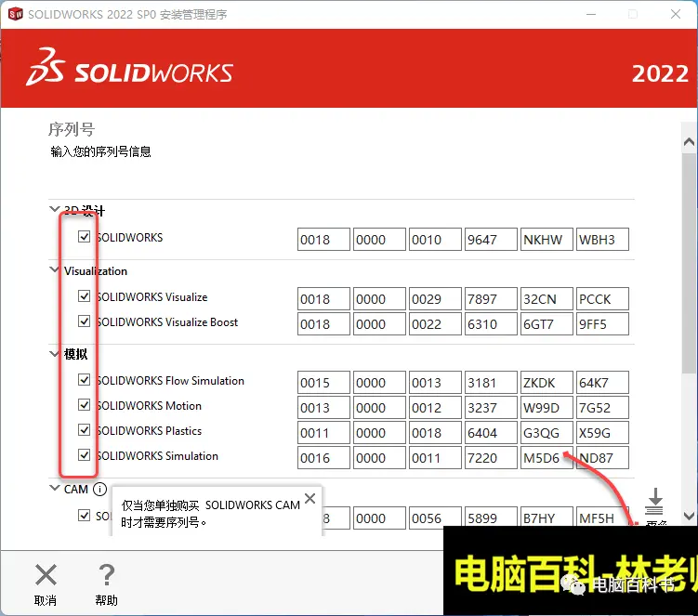Toggle SOLIDWORKS Plastics checkbox

(85, 430)
